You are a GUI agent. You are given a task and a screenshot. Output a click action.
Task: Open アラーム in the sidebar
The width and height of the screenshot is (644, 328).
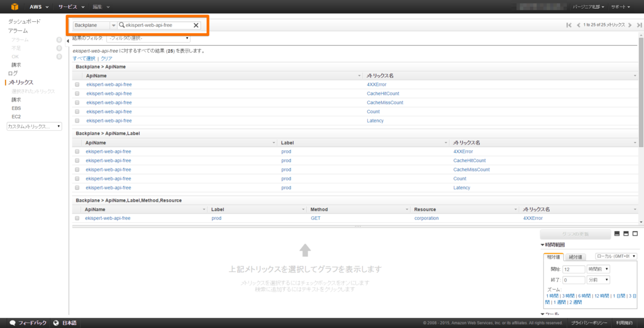tap(18, 31)
